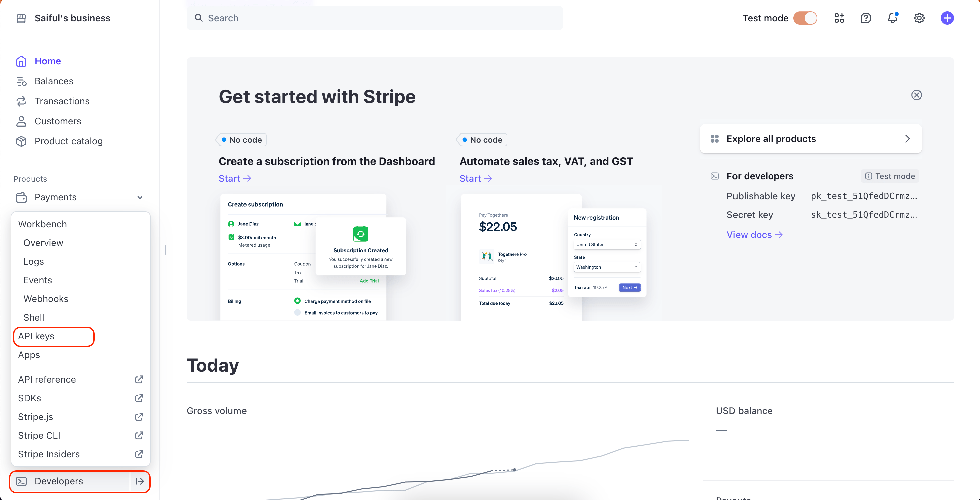Open the Country United States dropdown
The height and width of the screenshot is (500, 980).
pyautogui.click(x=607, y=244)
